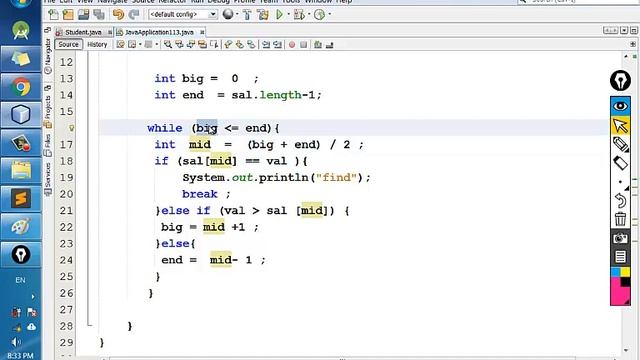Click the Clean and Build icon
The image size is (640, 360).
point(263,15)
